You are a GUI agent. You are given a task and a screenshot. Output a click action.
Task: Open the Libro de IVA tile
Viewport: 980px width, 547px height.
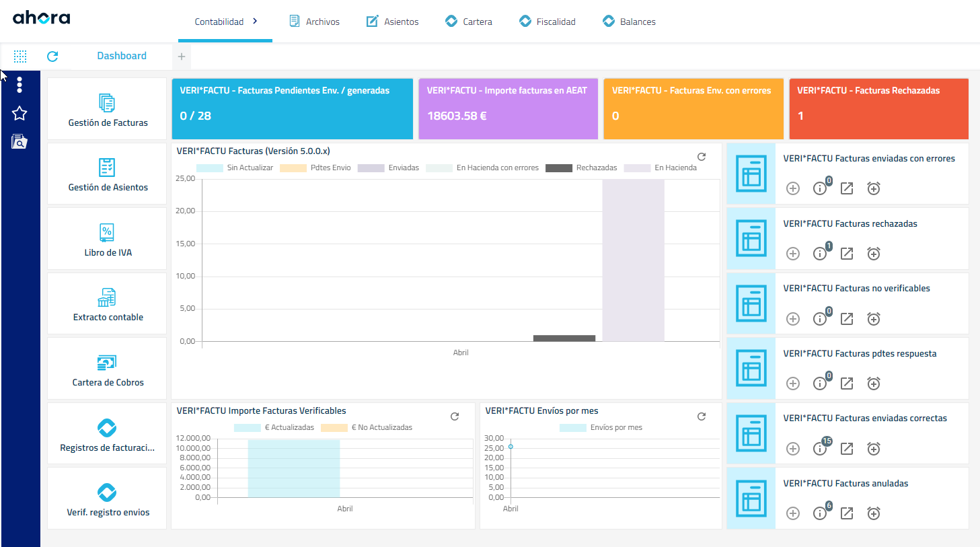[x=107, y=239]
